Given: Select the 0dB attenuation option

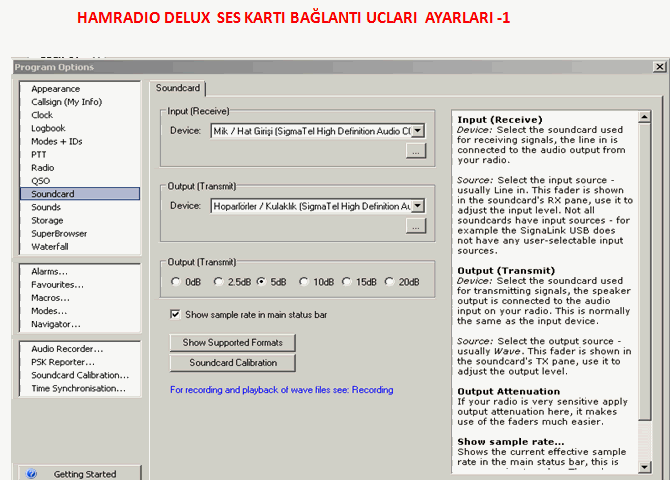Looking at the screenshot, I should pyautogui.click(x=176, y=282).
